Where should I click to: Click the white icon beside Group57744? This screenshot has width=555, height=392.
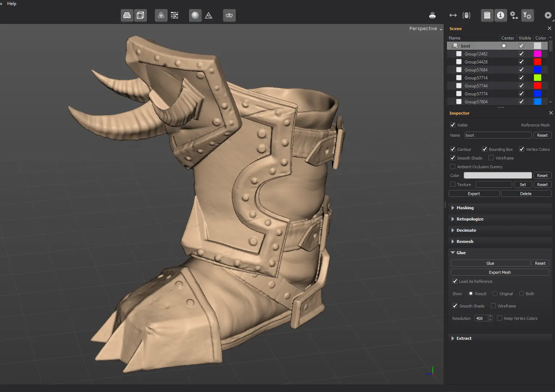(x=459, y=86)
